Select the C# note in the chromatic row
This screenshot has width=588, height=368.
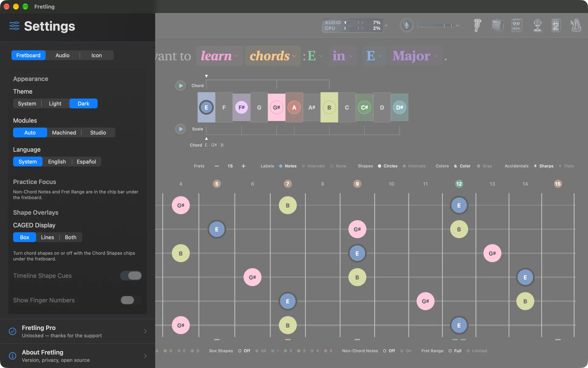(x=364, y=107)
